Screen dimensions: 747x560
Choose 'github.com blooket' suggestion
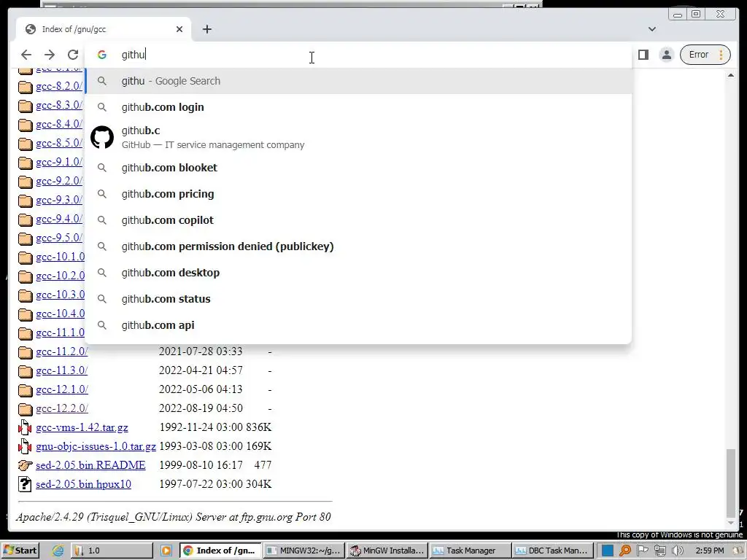(358, 168)
